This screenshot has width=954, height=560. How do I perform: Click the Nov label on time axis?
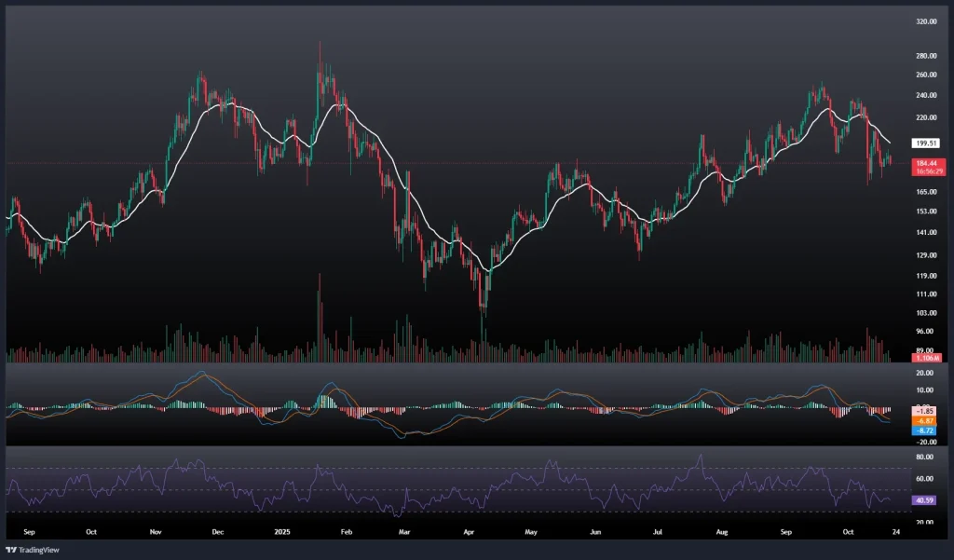click(x=156, y=533)
